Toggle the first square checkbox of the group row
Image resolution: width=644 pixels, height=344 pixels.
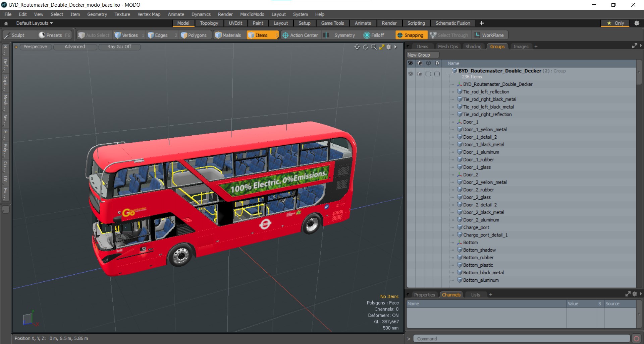pos(428,74)
